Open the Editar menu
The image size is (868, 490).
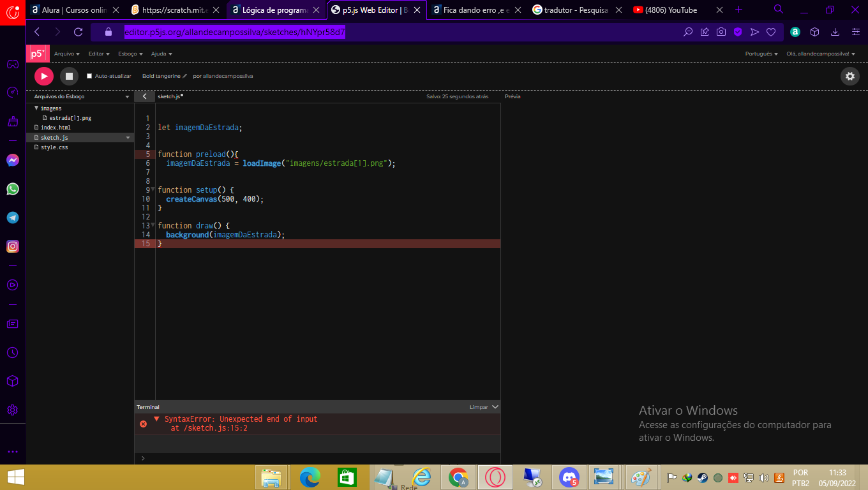(x=99, y=54)
